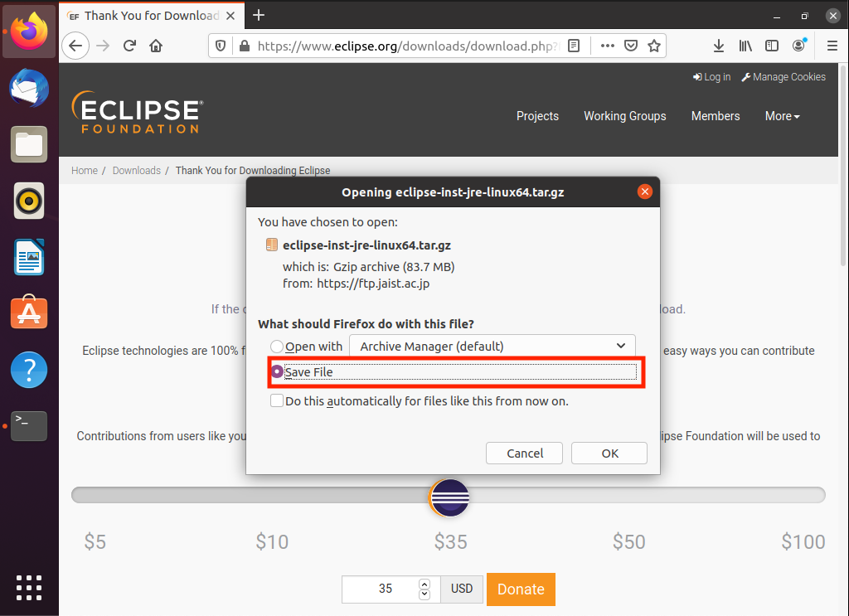This screenshot has width=849, height=616.
Task: Show the Firefox sidebars
Action: pyautogui.click(x=772, y=46)
